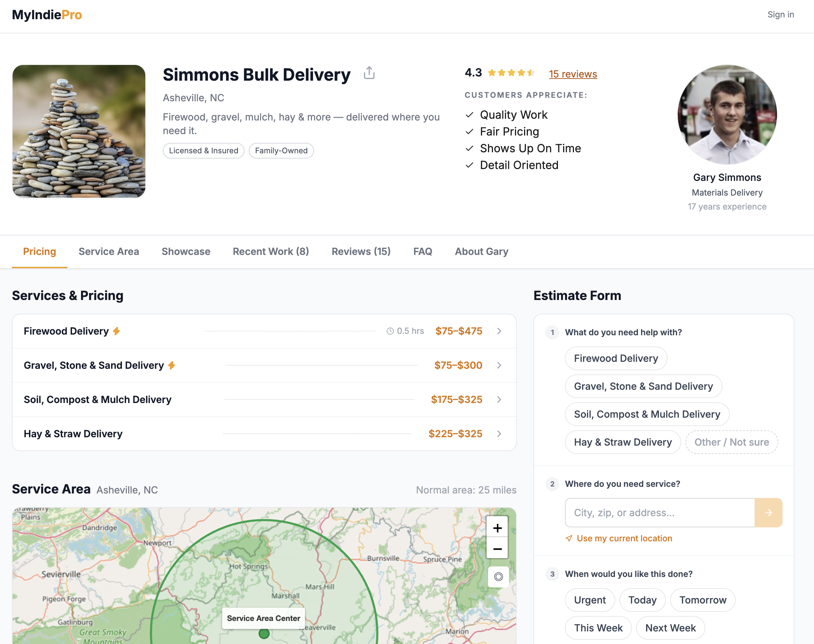
Task: Click the Firewood Delivery price $75–$475
Action: click(x=459, y=331)
